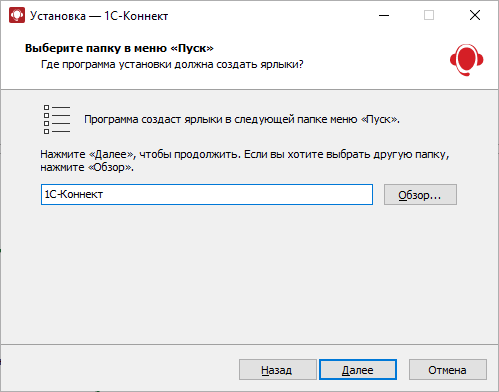
Task: Click the window title "Установка — 1С-Коннект"
Action: click(99, 16)
